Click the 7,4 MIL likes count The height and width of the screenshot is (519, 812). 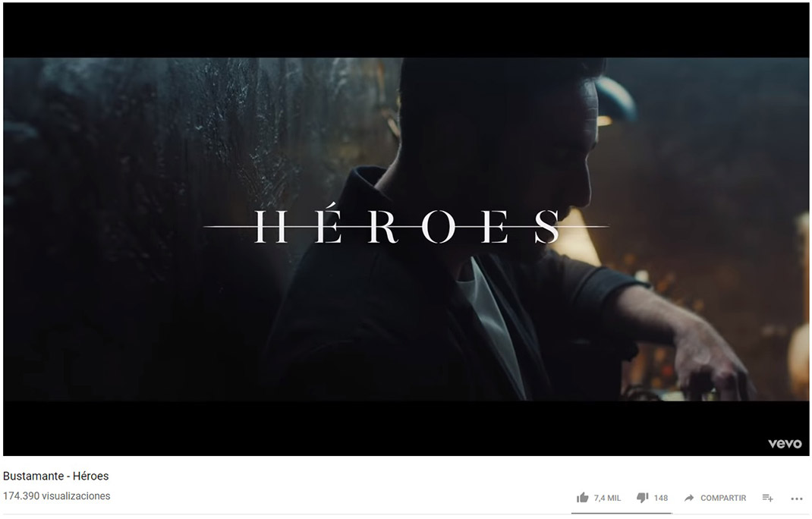pos(607,498)
